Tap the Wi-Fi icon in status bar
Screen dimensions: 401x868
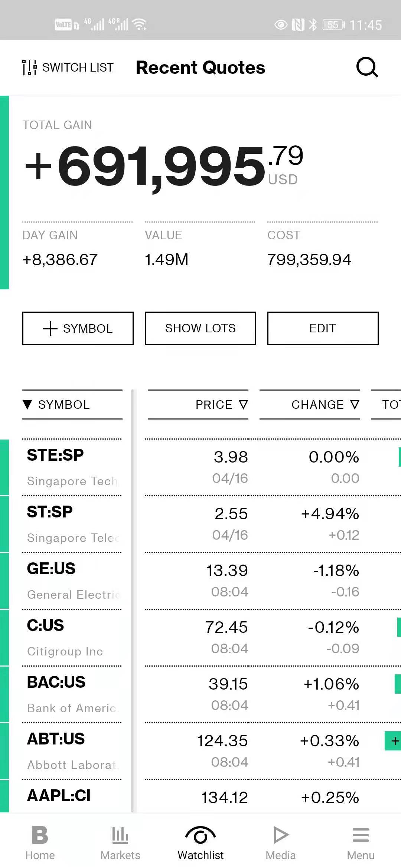point(139,24)
